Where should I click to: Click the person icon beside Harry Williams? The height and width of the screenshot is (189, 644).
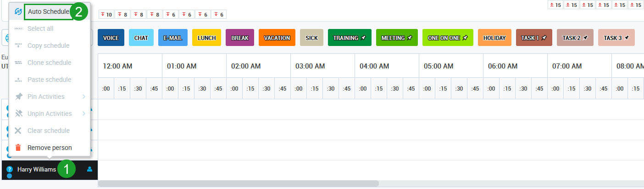click(89, 170)
